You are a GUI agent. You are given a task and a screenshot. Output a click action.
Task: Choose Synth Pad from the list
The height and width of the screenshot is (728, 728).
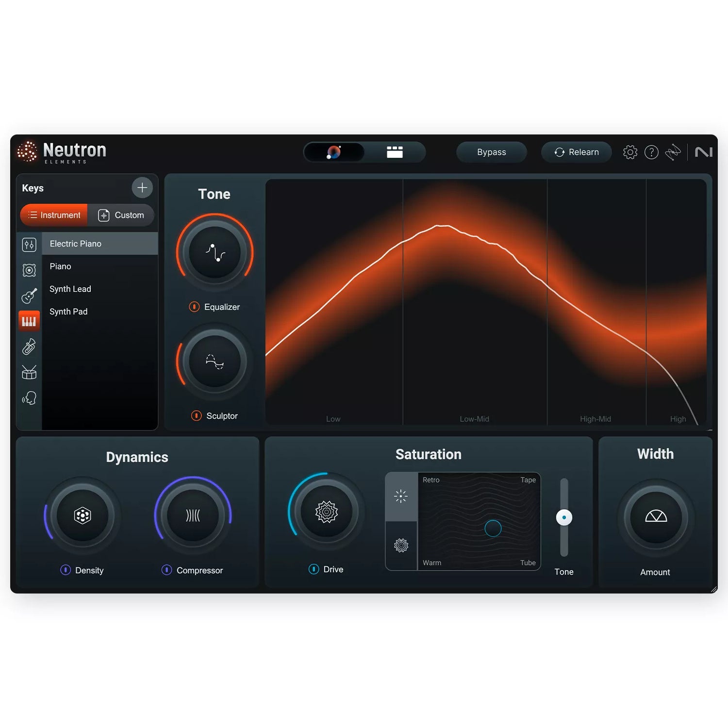(100, 312)
